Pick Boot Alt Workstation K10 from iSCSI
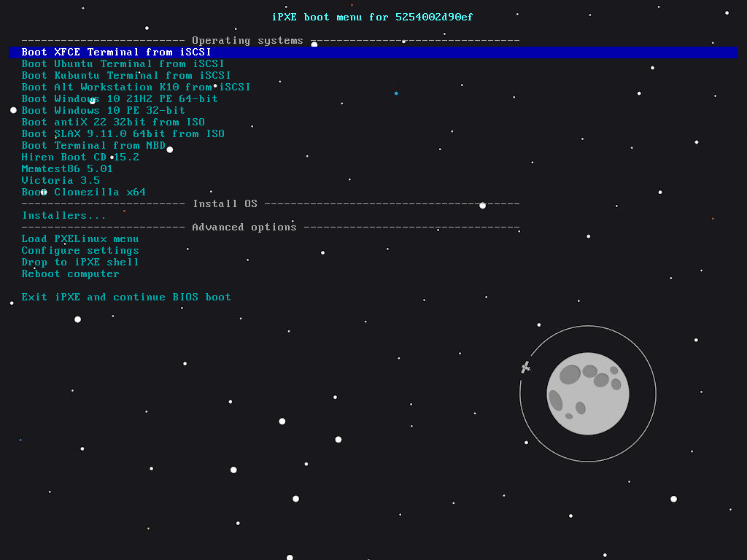 (x=136, y=87)
